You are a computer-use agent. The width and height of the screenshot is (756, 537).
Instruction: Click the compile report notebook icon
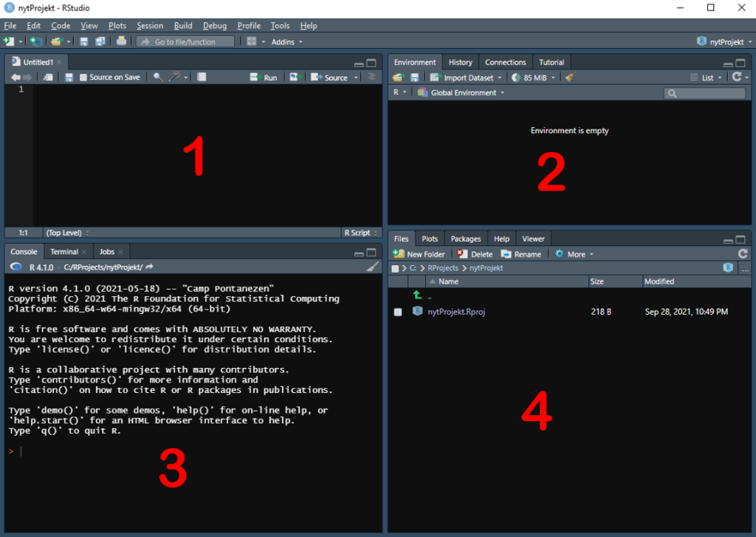(202, 77)
